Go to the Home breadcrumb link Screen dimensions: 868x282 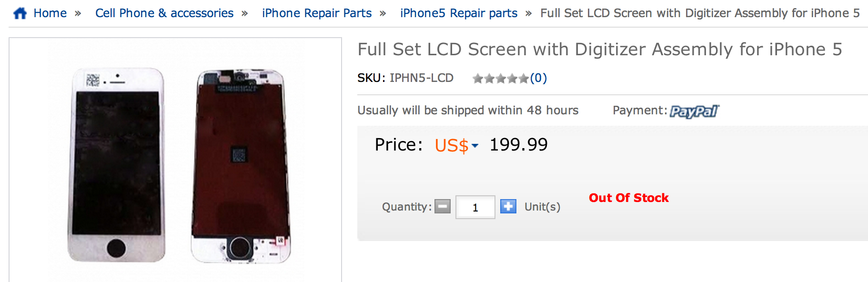coord(50,13)
